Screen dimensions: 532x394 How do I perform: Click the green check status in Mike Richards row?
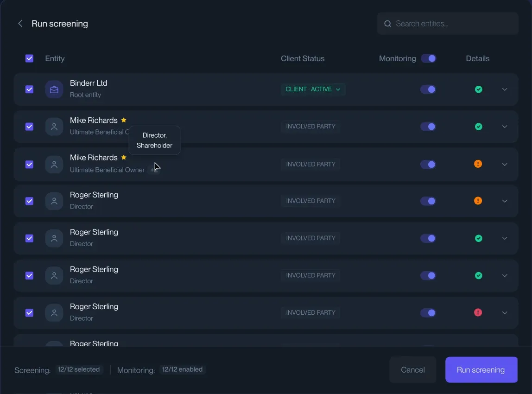478,127
